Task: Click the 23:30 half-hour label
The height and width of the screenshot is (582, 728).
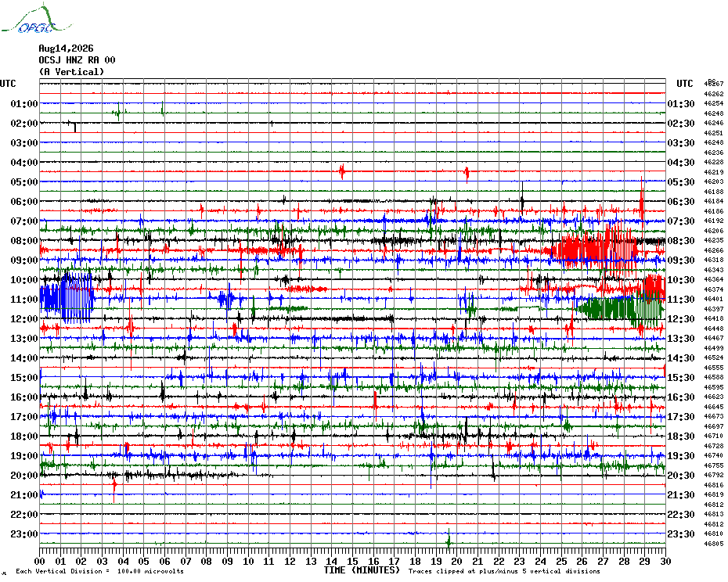Action: coord(681,534)
